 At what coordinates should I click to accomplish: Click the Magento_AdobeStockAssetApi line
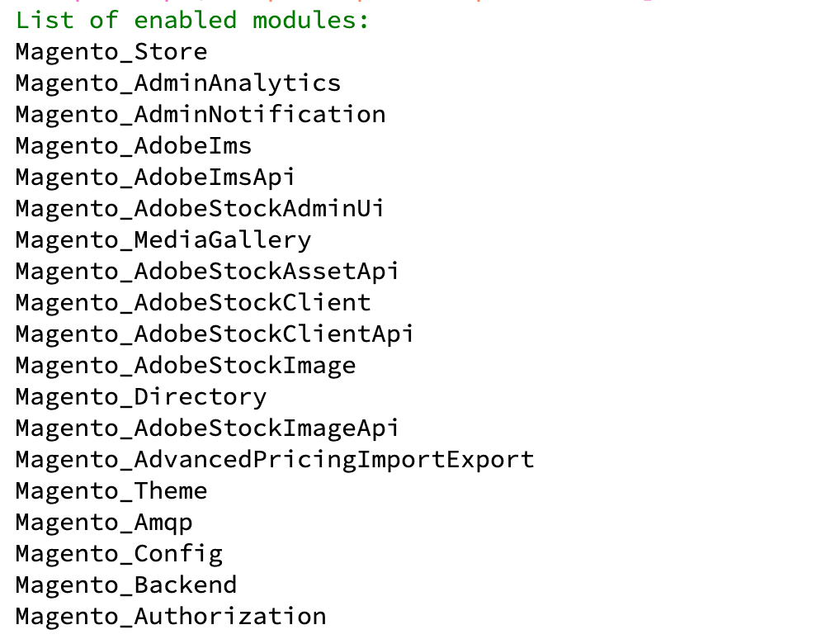pos(207,271)
